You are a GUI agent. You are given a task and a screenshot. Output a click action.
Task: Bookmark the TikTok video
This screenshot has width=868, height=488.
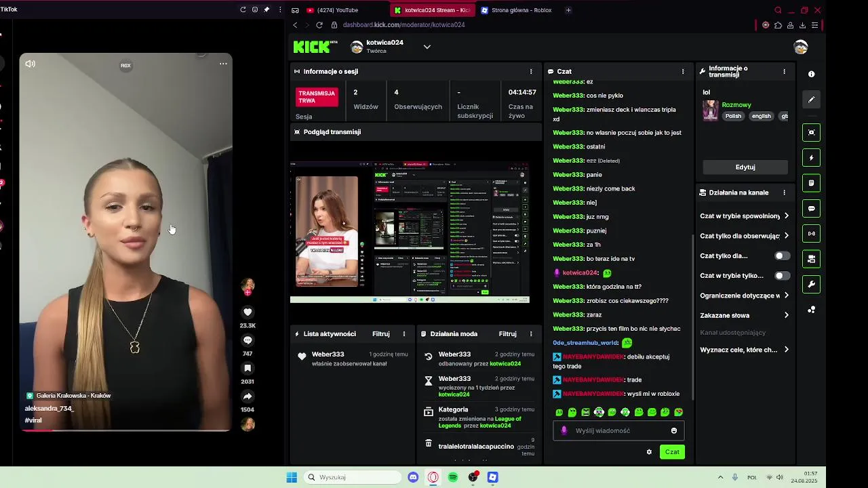click(248, 368)
